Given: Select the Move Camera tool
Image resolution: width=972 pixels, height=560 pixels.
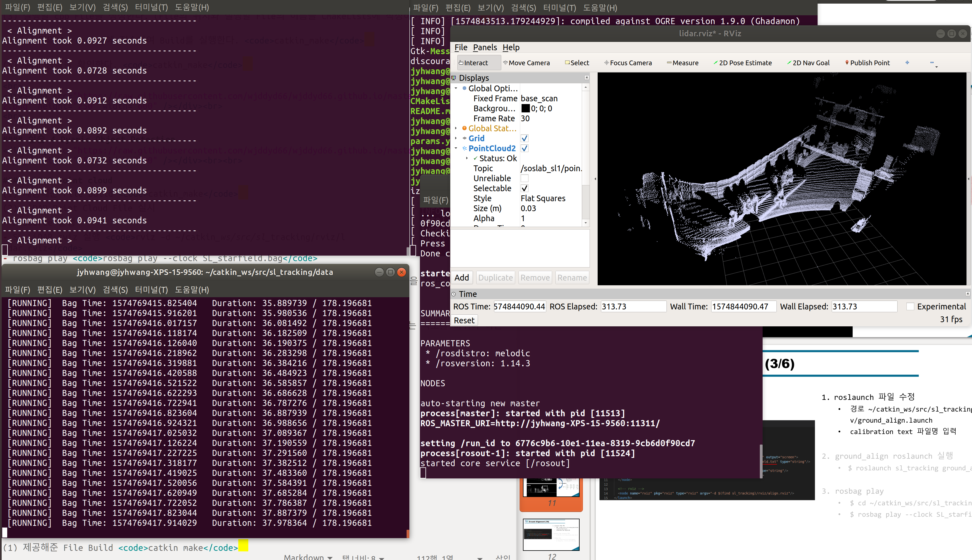Looking at the screenshot, I should tap(526, 63).
